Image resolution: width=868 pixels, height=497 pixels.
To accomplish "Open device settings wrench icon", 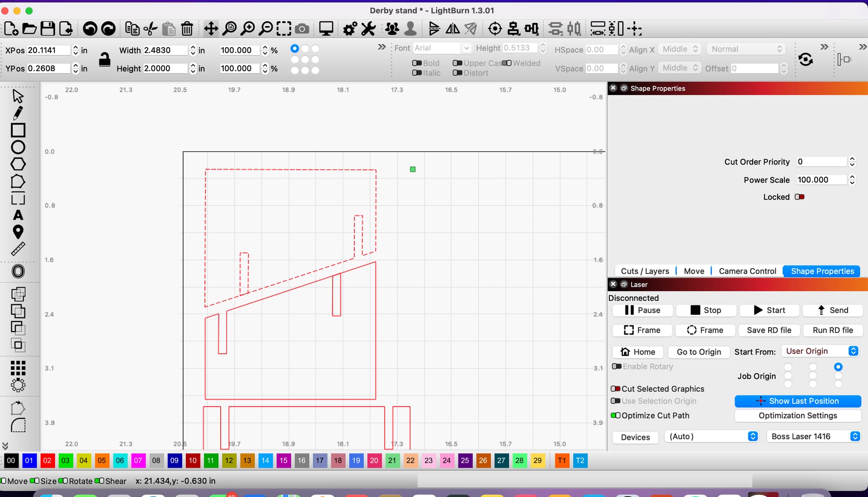I will [368, 29].
